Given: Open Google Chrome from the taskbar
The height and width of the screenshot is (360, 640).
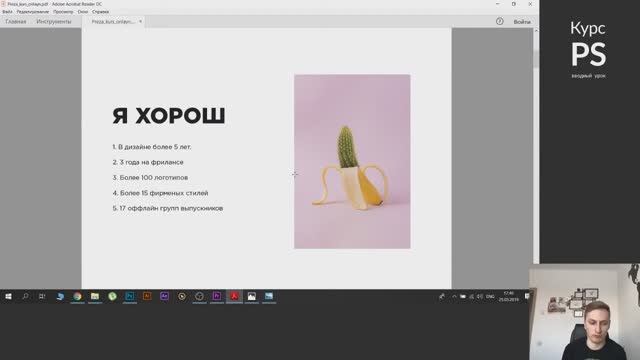Looking at the screenshot, I should pyautogui.click(x=77, y=296).
